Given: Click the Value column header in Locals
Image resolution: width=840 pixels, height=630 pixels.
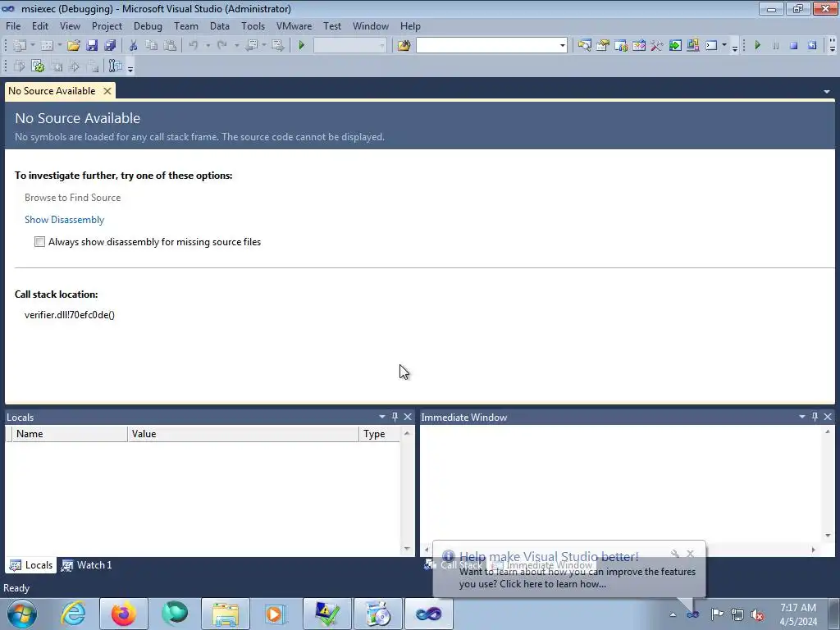Looking at the screenshot, I should (x=243, y=434).
